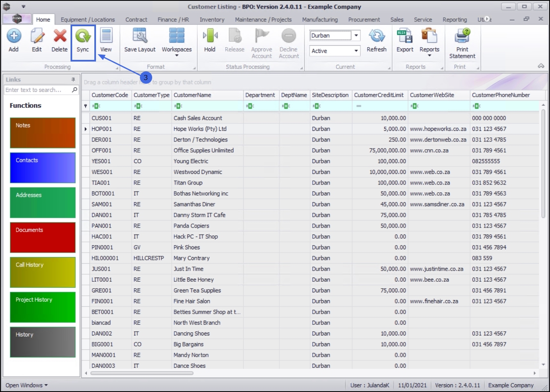The width and height of the screenshot is (550, 392).
Task: Open the BPO application menu button
Action: point(17,19)
